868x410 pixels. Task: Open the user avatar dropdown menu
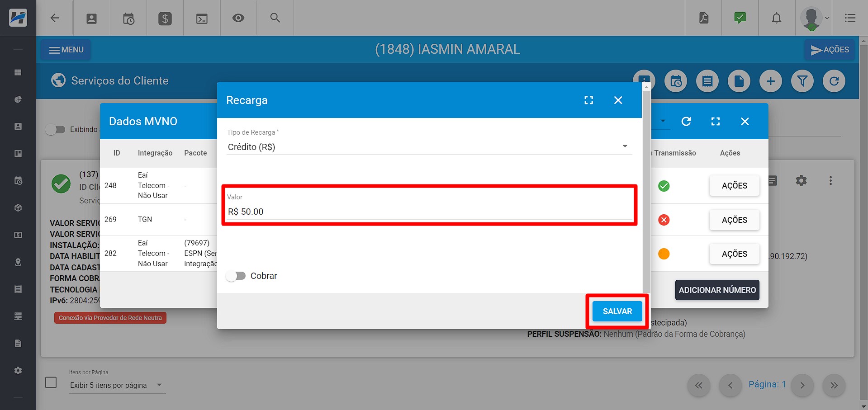click(x=814, y=19)
